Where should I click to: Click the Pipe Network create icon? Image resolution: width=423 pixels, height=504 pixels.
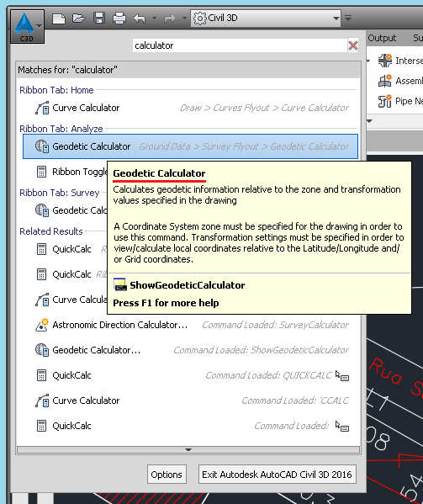click(x=385, y=101)
